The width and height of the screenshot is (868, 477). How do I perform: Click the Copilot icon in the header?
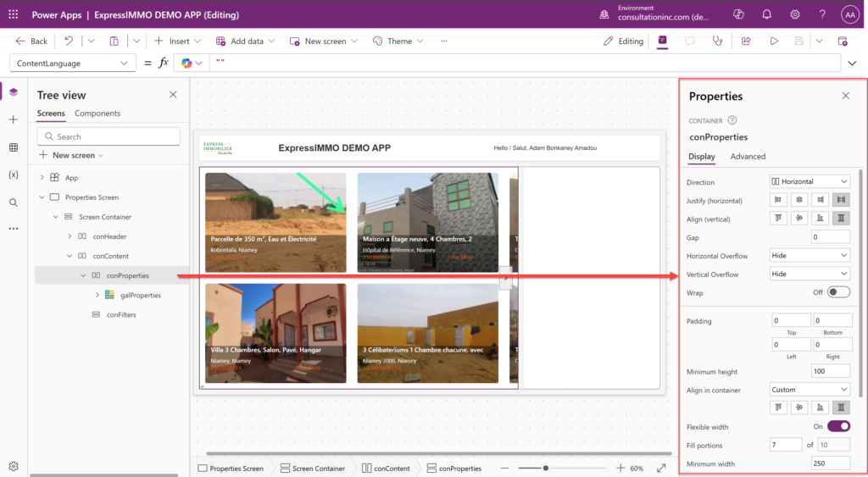738,14
